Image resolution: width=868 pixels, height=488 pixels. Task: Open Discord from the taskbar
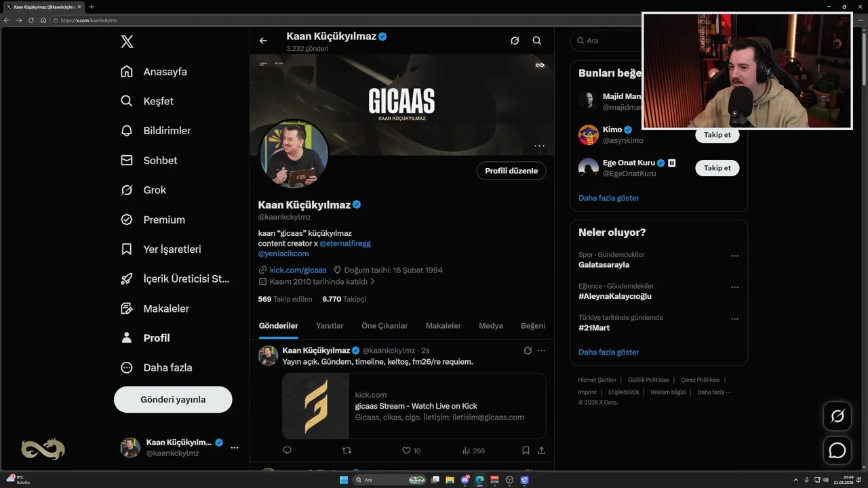pyautogui.click(x=465, y=480)
